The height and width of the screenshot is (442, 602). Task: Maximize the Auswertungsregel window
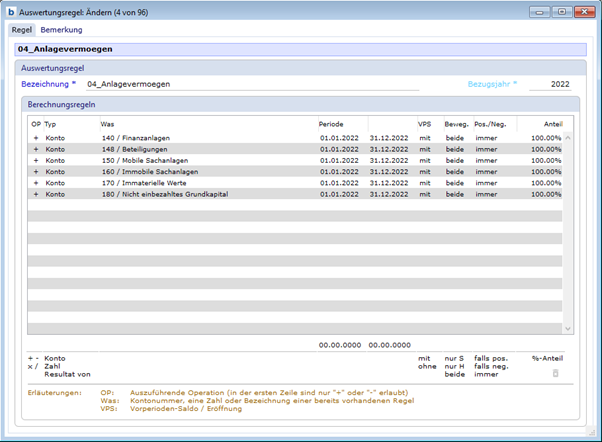[562, 12]
